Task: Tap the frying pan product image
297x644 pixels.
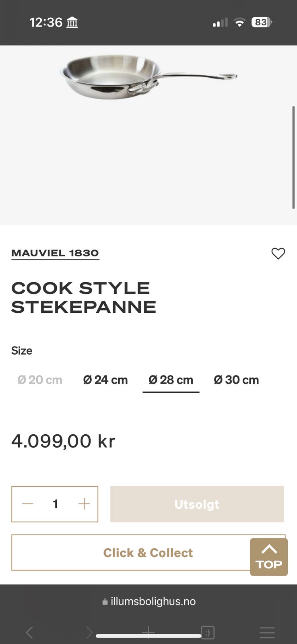Action: click(x=148, y=77)
